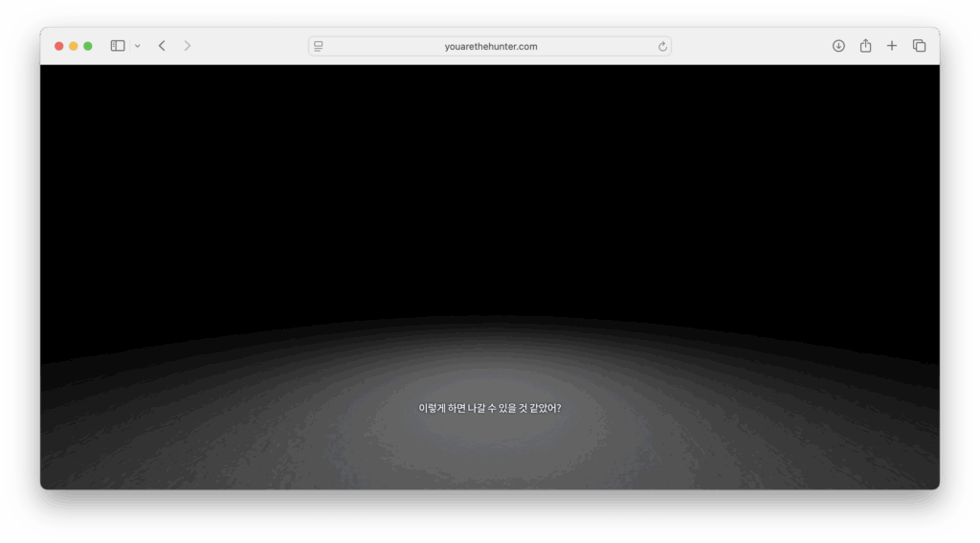Minimize the window with yellow button
This screenshot has height=543, width=980.
point(73,46)
